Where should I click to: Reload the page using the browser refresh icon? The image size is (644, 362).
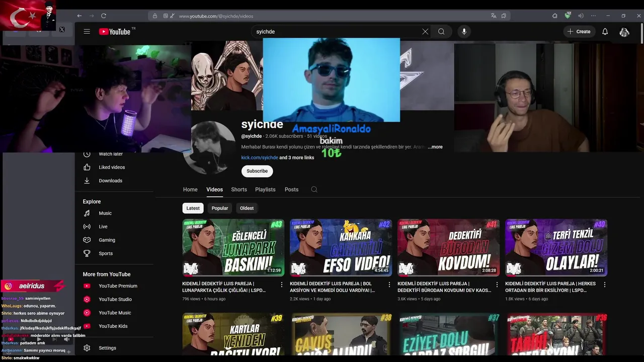click(x=104, y=16)
